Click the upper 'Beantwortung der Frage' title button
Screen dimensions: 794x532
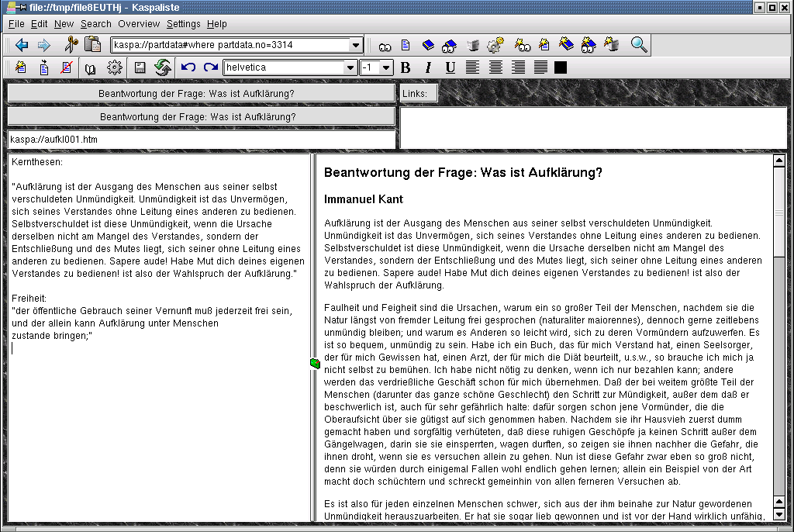click(201, 93)
